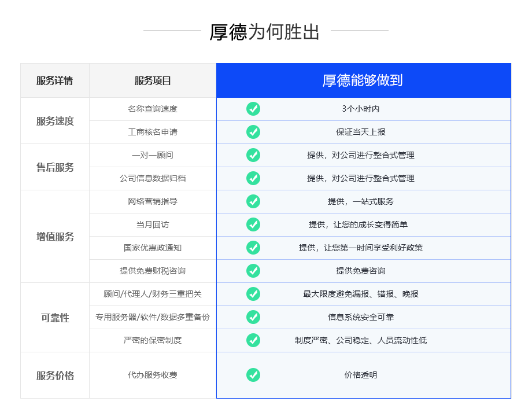Click the 公司信息数据归档 service item

pos(153,178)
